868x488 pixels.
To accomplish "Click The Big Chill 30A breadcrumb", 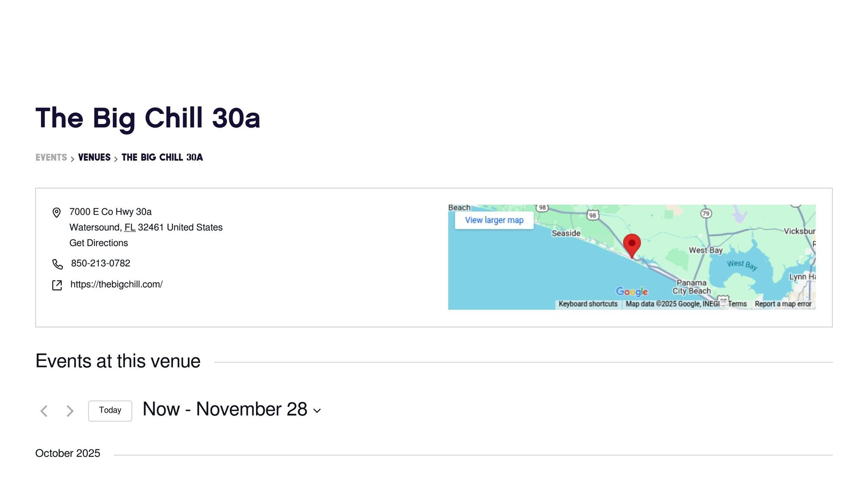I will 162,158.
